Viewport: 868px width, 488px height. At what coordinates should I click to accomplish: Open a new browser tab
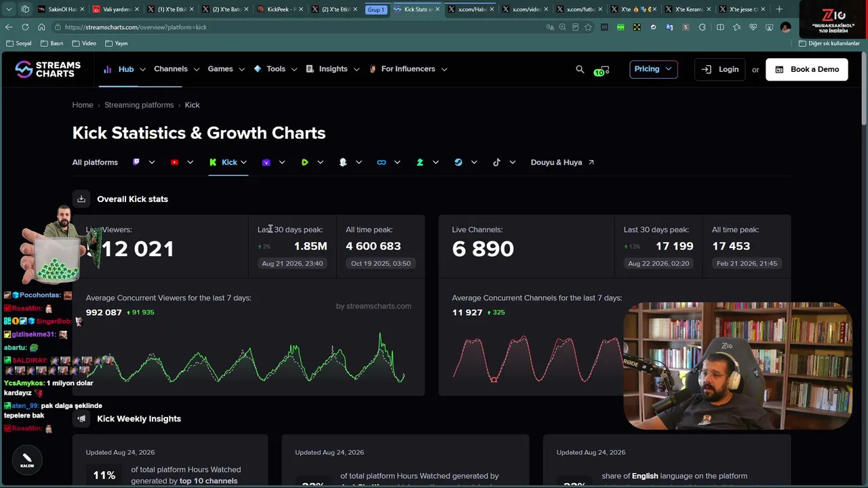(x=779, y=9)
